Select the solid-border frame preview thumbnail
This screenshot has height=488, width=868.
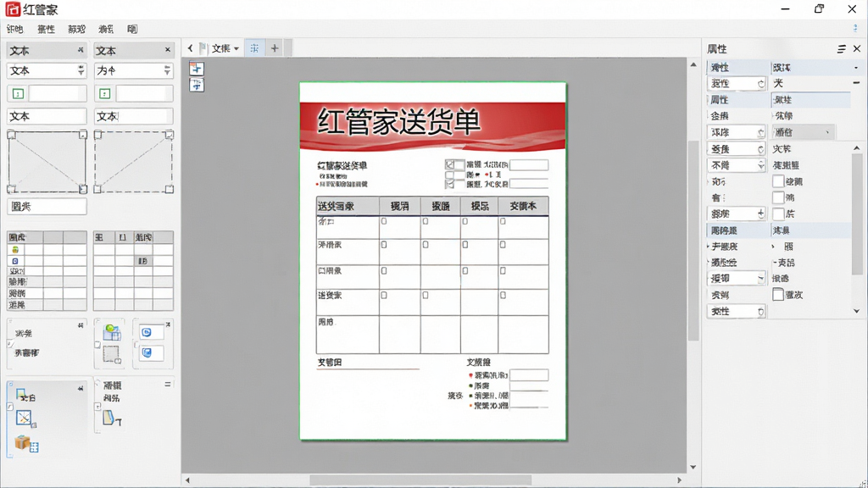(47, 162)
